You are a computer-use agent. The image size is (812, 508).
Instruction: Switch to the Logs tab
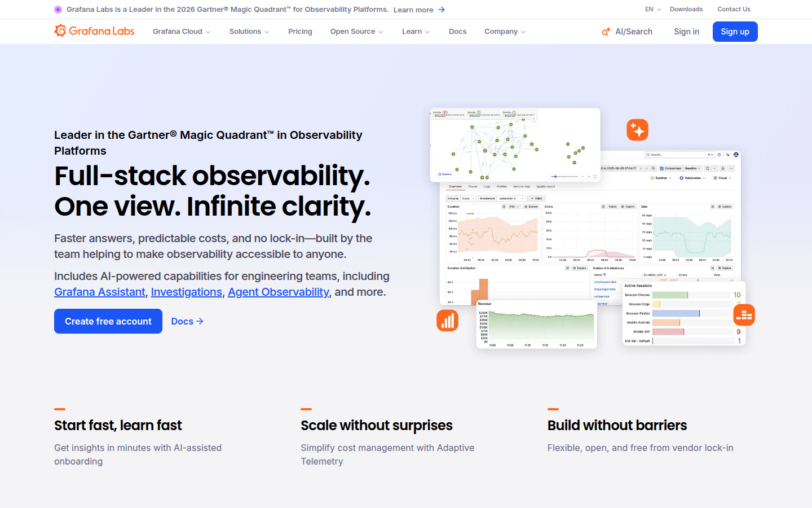click(x=487, y=186)
